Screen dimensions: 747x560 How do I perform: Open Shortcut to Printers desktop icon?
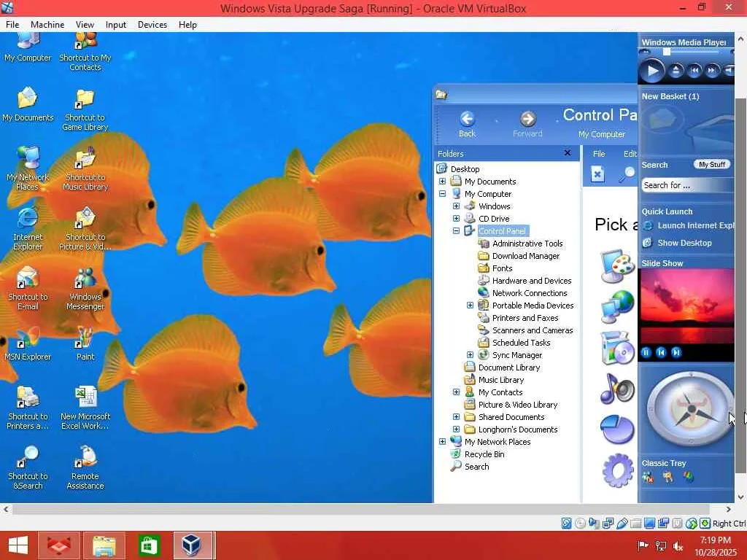(28, 408)
